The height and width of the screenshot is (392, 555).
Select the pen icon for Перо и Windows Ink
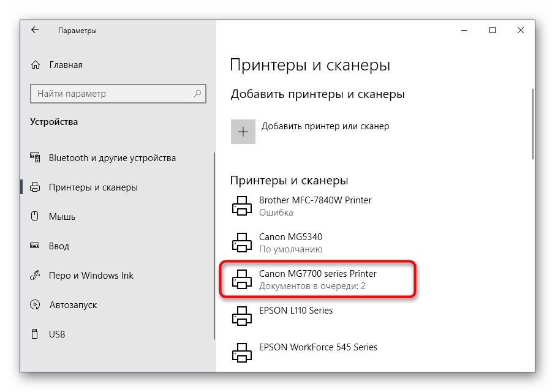(x=35, y=275)
